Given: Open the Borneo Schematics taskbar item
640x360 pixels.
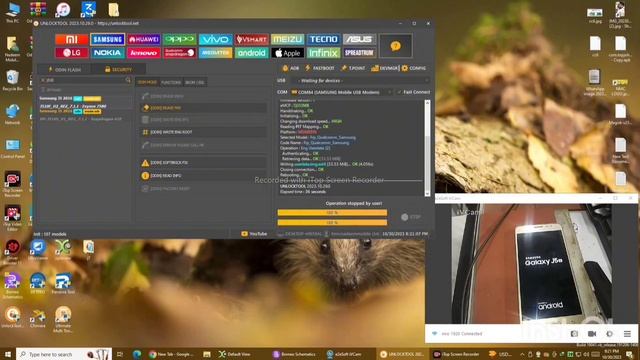Looking at the screenshot, I should coord(294,354).
